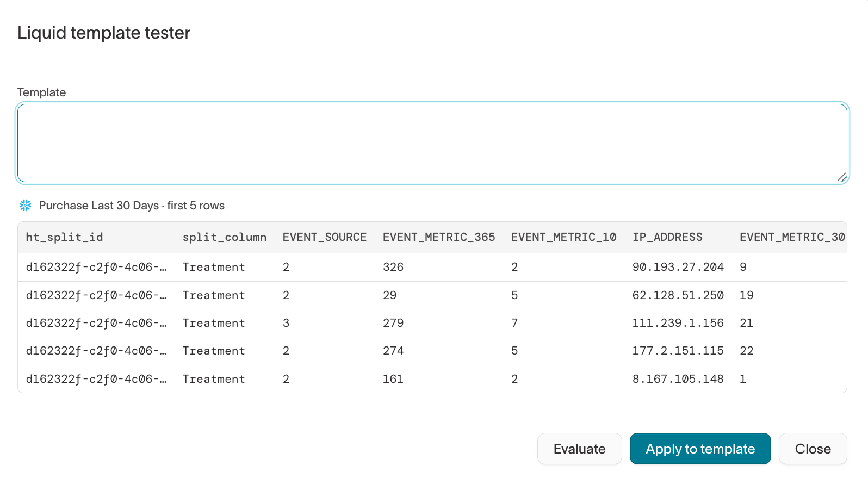868x484 pixels.
Task: Click the 274 metric value cell
Action: point(393,351)
